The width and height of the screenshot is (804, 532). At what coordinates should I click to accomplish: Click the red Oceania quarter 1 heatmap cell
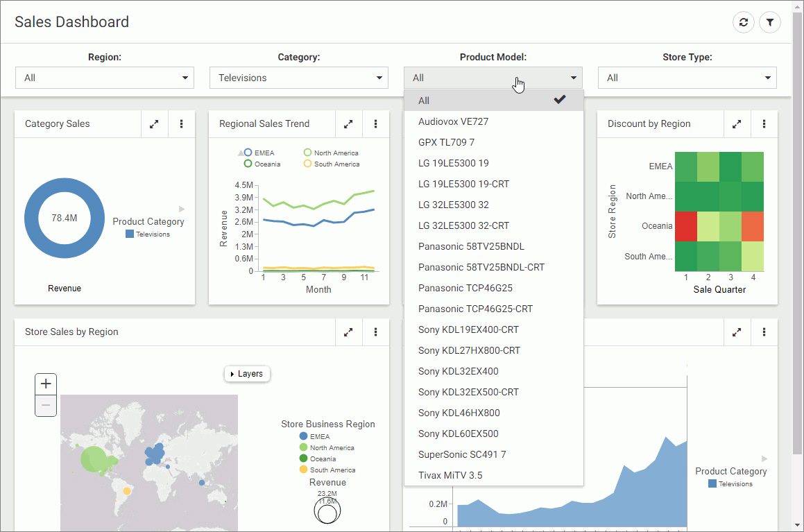685,226
